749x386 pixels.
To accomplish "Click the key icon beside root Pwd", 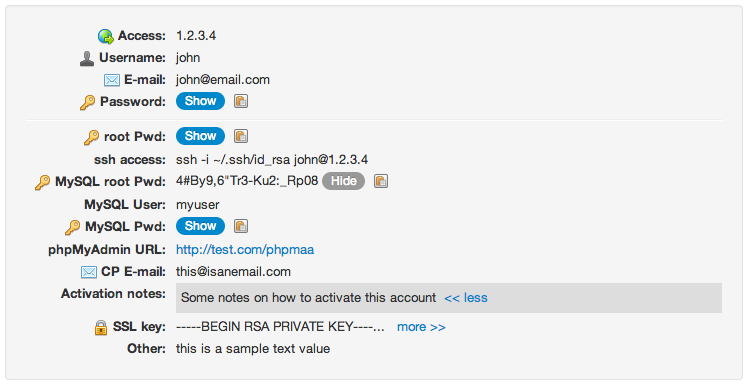I will [x=91, y=138].
